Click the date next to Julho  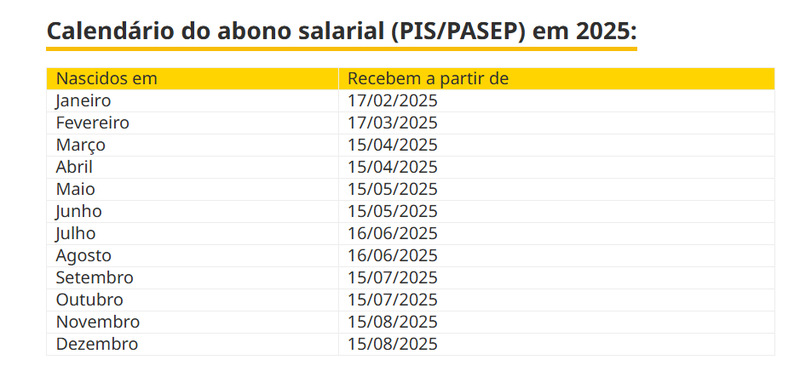(392, 234)
